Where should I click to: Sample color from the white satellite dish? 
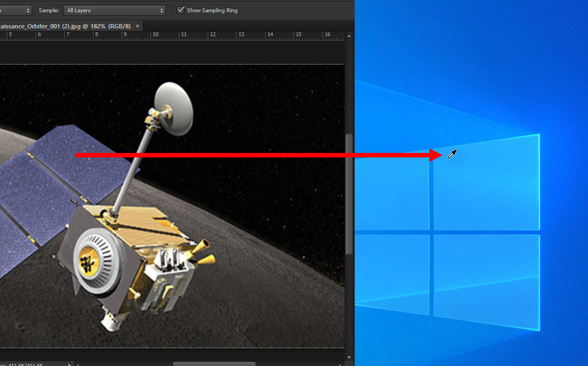click(174, 108)
